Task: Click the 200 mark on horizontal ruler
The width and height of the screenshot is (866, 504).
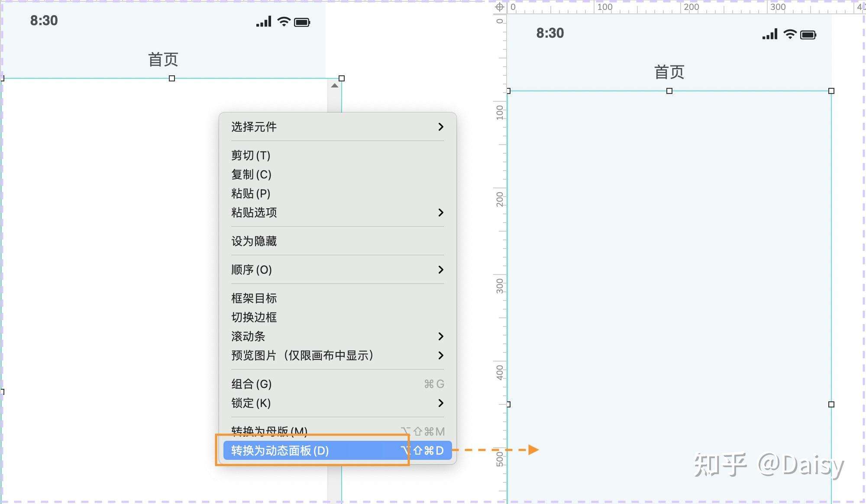Action: tap(691, 7)
